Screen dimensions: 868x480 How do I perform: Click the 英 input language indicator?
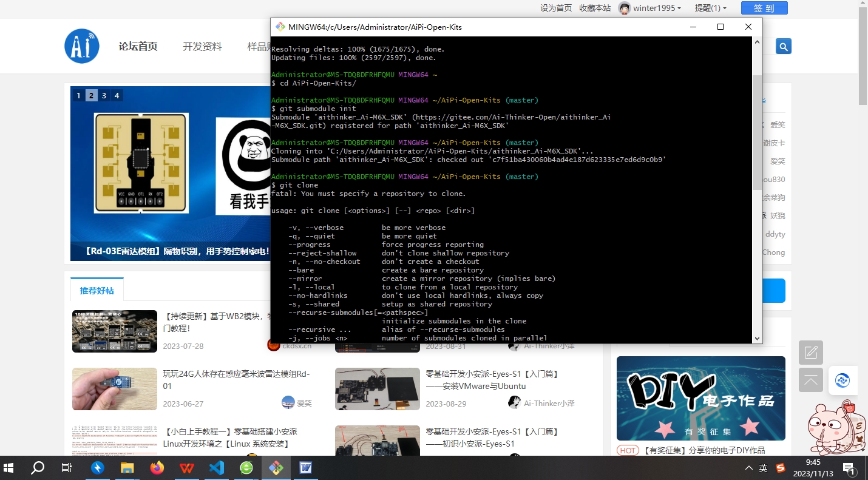point(763,468)
